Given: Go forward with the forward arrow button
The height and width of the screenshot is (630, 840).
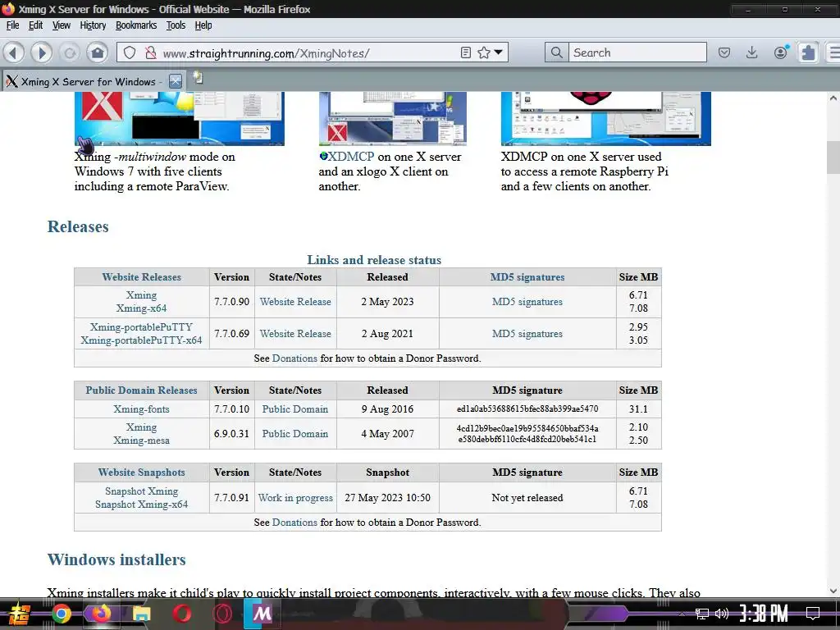Looking at the screenshot, I should pyautogui.click(x=41, y=52).
